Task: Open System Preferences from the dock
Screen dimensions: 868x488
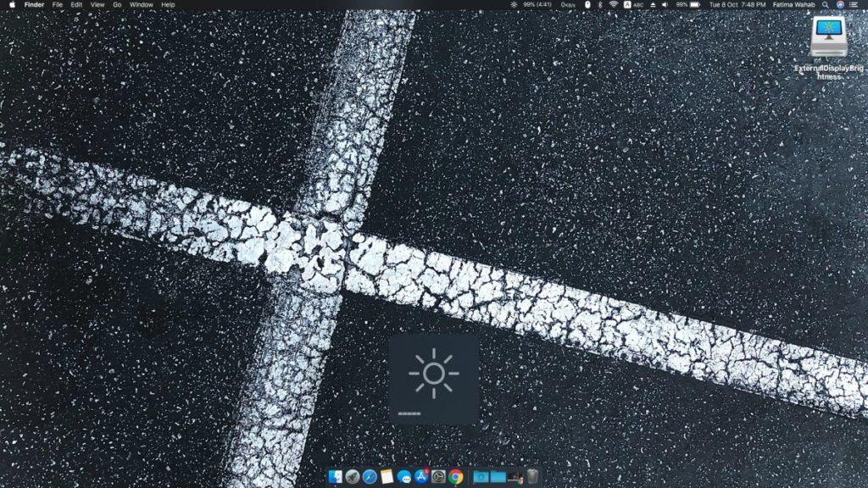Action: pyautogui.click(x=438, y=476)
